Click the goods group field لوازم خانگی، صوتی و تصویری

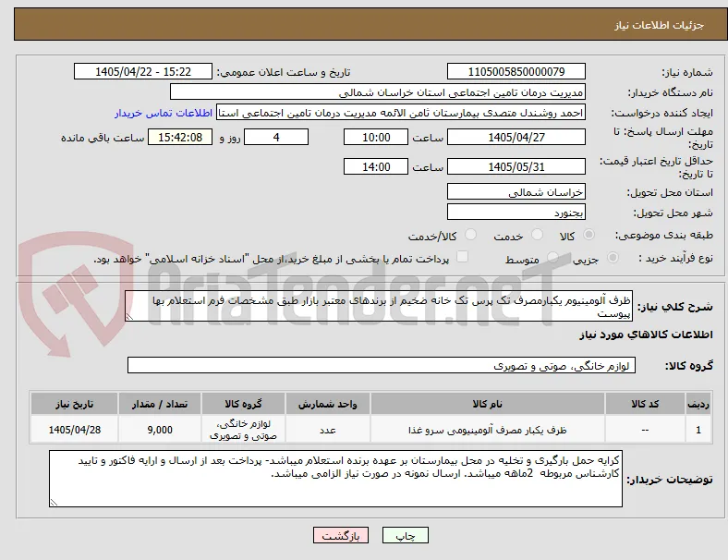pos(382,365)
